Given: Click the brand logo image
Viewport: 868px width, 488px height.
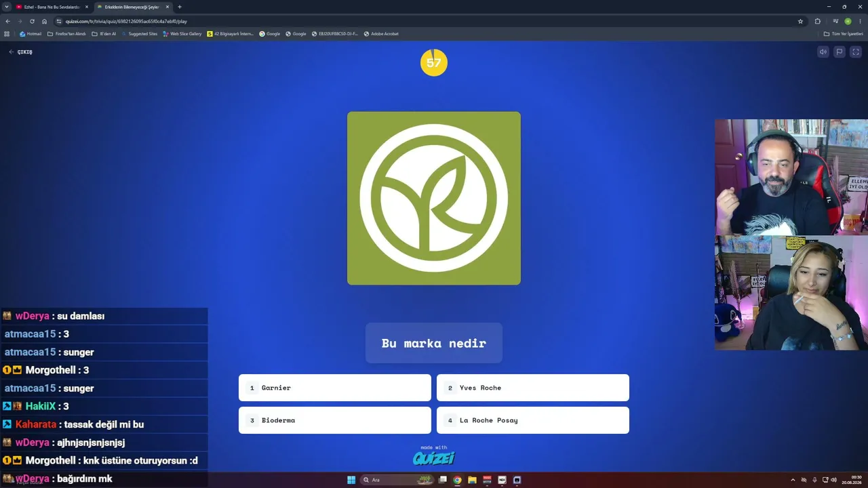Looking at the screenshot, I should pyautogui.click(x=434, y=198).
